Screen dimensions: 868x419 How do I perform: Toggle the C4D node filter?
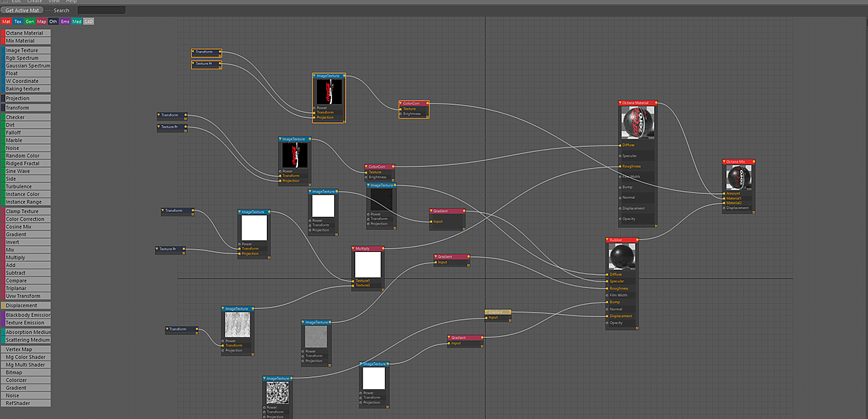(88, 22)
